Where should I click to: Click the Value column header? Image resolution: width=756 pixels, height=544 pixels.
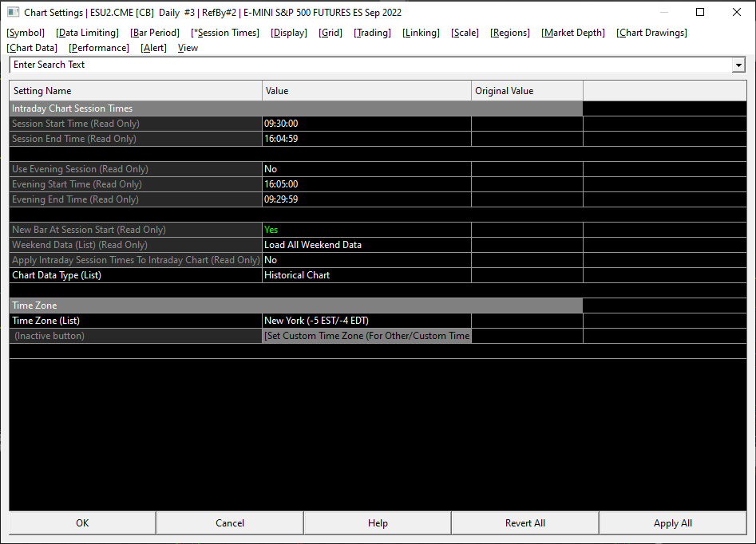point(366,91)
